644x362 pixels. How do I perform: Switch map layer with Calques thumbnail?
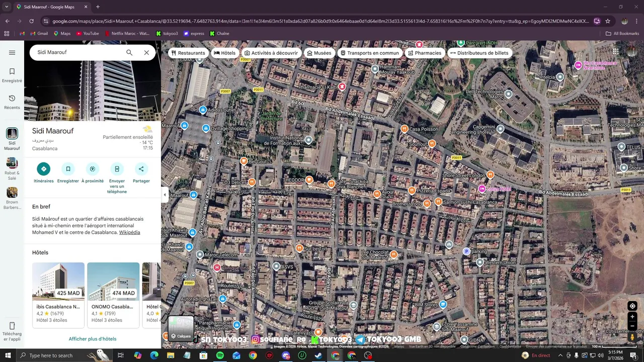(181, 328)
